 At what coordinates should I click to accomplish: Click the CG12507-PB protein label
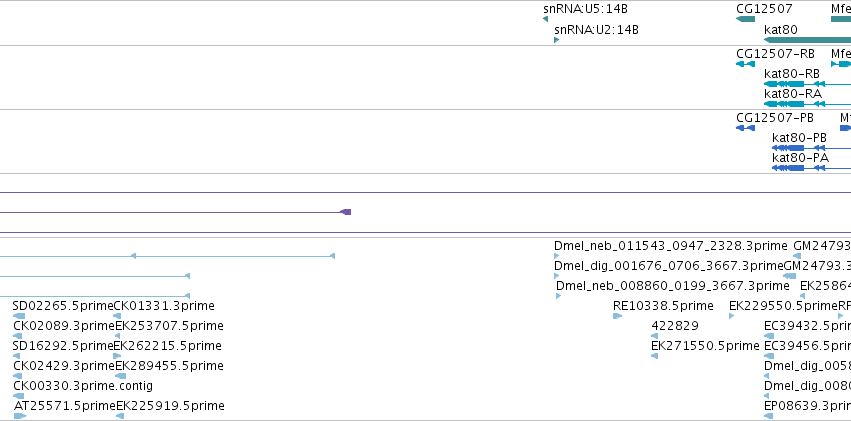(775, 118)
